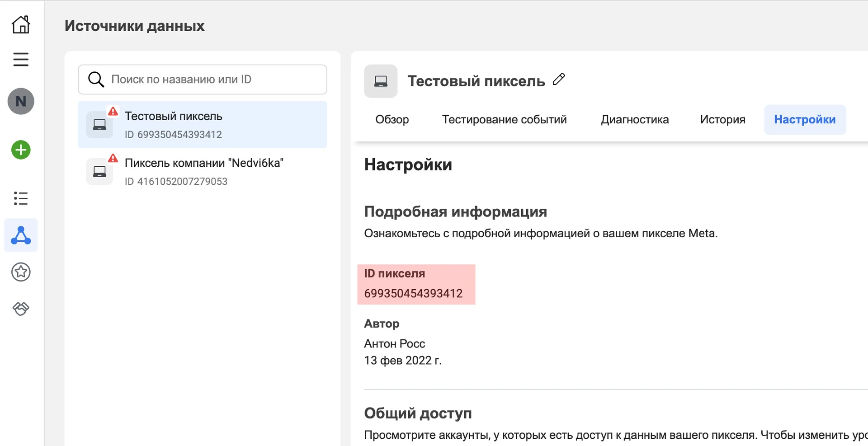868x446 pixels.
Task: Open the star circle icon in sidebar
Action: tap(21, 272)
